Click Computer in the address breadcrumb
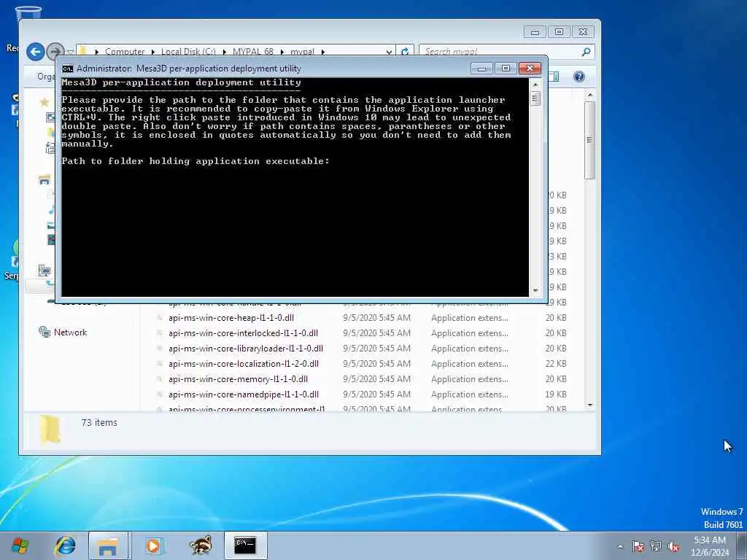747x560 pixels. [x=125, y=52]
